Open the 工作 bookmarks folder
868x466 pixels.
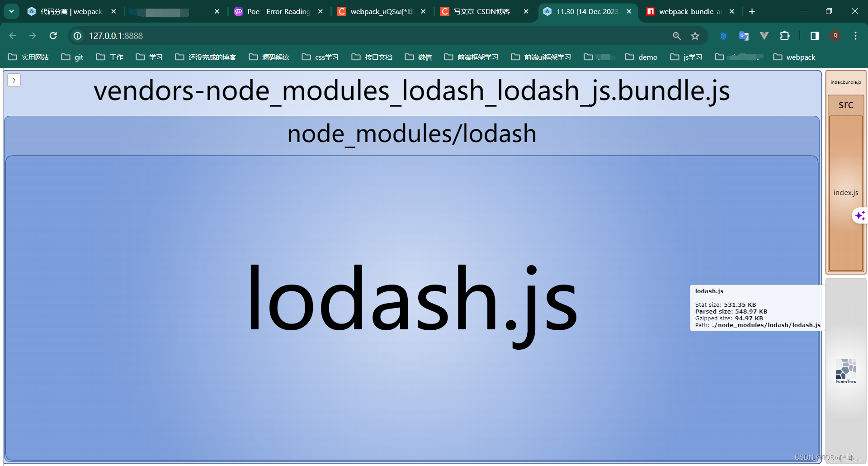(x=109, y=57)
